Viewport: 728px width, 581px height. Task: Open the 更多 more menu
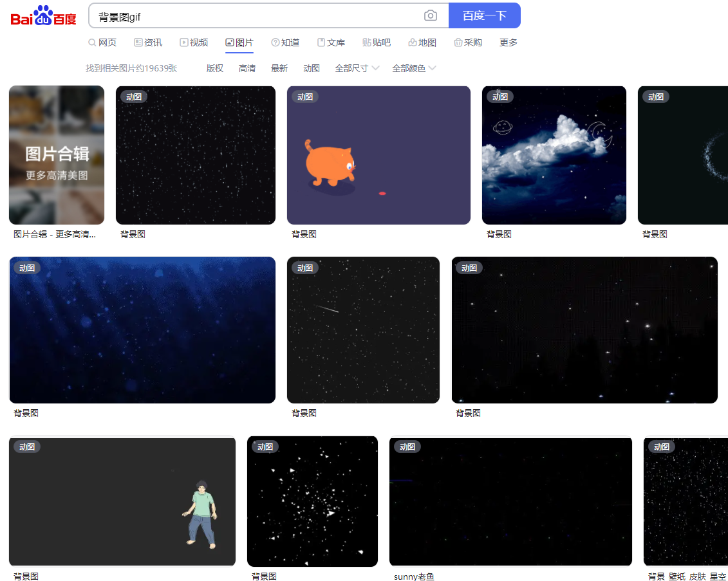pyautogui.click(x=508, y=42)
